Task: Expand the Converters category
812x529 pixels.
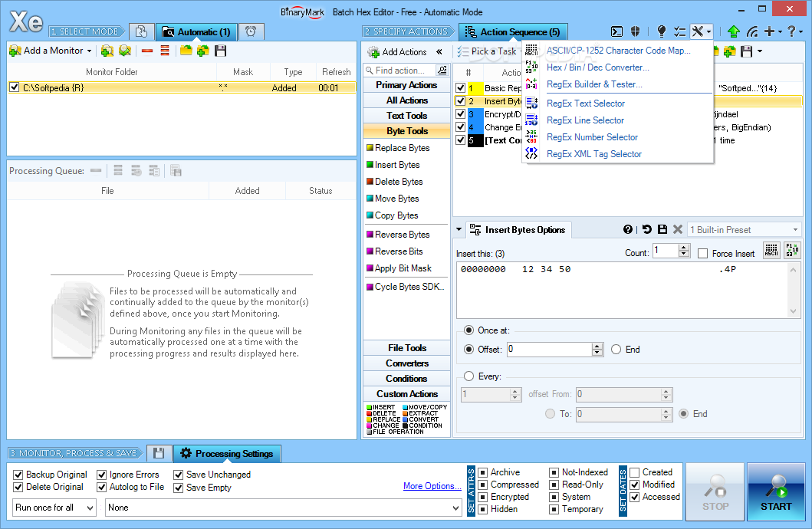Action: click(406, 363)
